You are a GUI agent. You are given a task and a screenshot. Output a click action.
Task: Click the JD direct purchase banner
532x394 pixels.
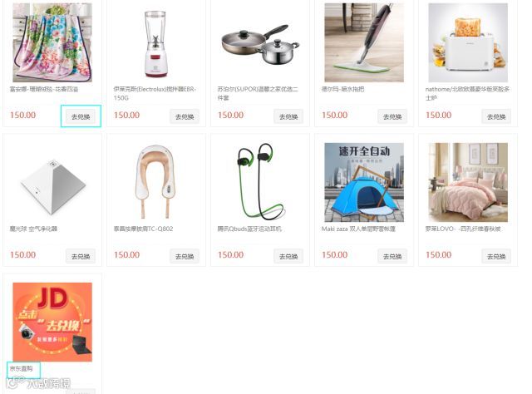point(52,322)
